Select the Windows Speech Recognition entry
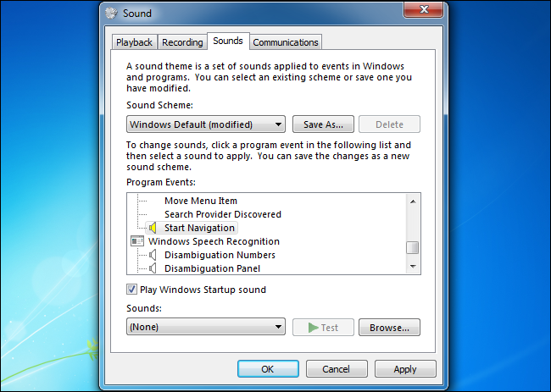This screenshot has height=392, width=551. [214, 241]
